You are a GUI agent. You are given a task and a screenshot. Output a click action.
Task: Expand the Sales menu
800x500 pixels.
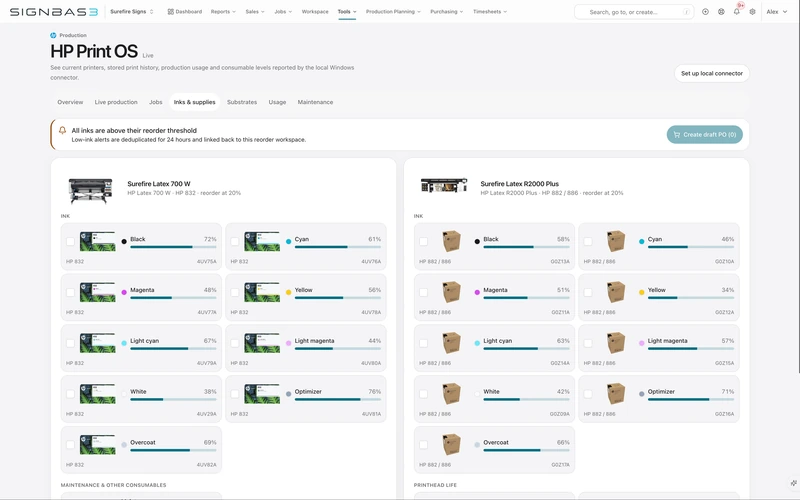pos(255,12)
